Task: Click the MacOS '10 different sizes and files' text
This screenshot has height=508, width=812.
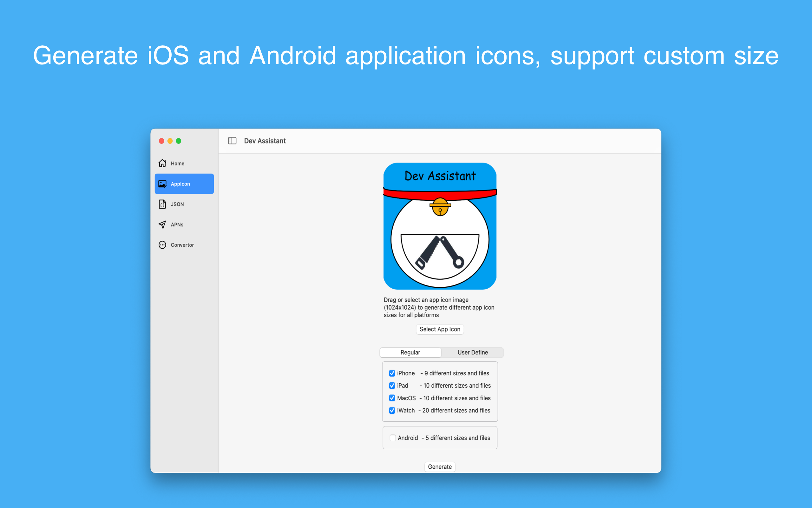Action: pyautogui.click(x=457, y=398)
